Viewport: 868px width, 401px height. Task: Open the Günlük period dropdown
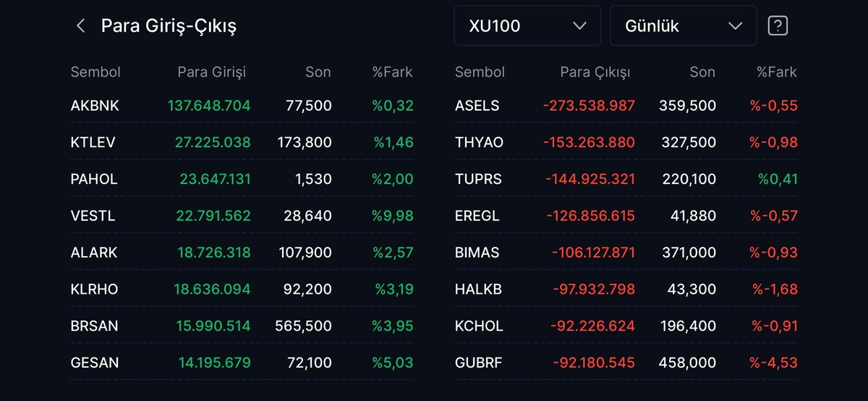[684, 26]
